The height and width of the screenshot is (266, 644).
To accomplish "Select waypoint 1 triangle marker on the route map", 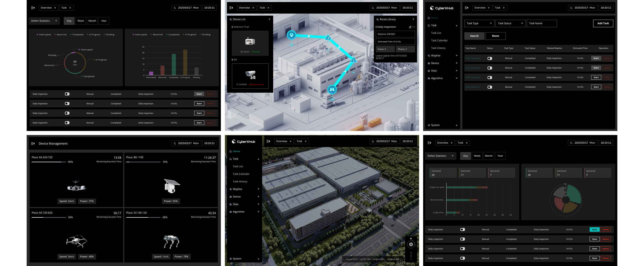I will (353, 60).
